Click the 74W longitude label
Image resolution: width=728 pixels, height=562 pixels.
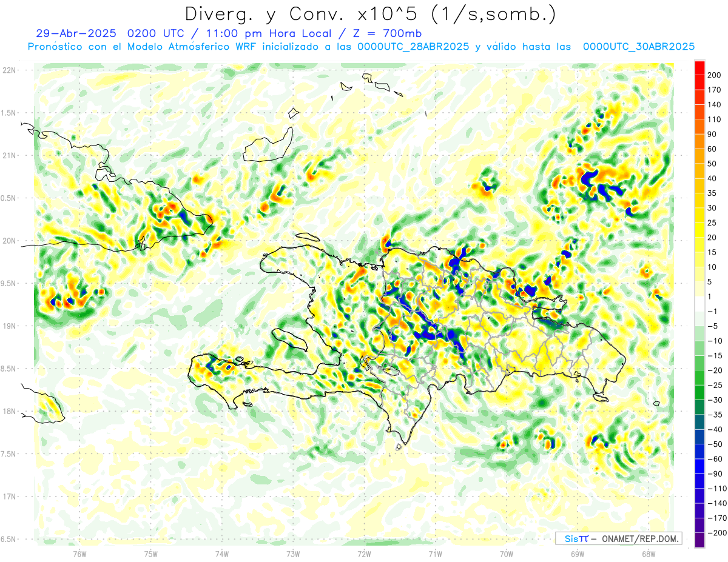coord(222,553)
